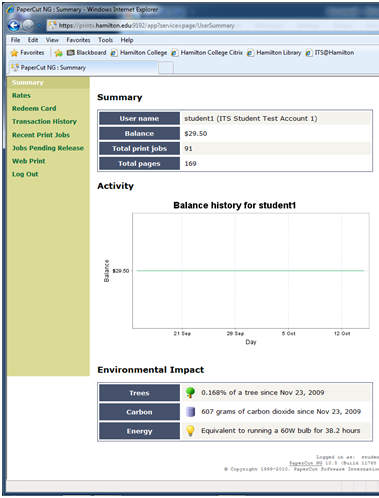This screenshot has height=498, width=379.
Task: Click the student1 user name value
Action: (251, 119)
